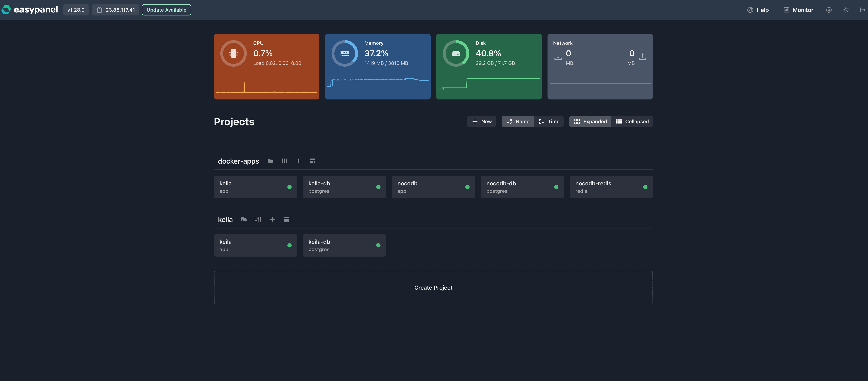Open Easypanel settings with the gear icon
The width and height of the screenshot is (868, 381).
[x=829, y=10]
